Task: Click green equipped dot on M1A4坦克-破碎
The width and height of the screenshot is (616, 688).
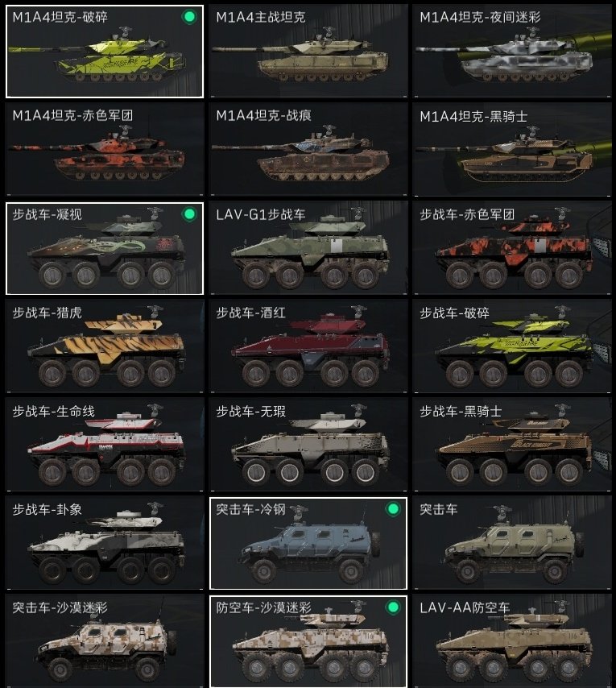Action: [189, 17]
